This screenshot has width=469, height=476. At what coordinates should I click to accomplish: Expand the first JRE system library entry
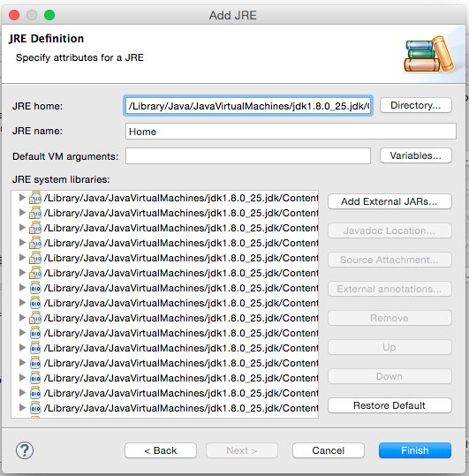(22, 197)
